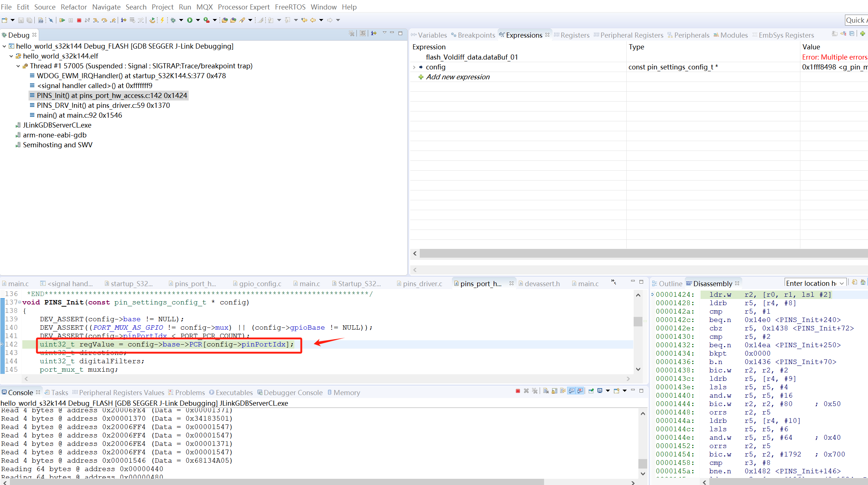Terminate the debug session with red Terminate icon
The image size is (868, 485).
click(x=79, y=20)
